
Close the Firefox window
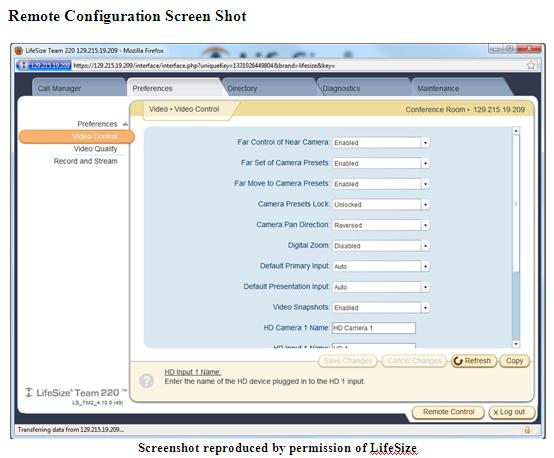[529, 49]
